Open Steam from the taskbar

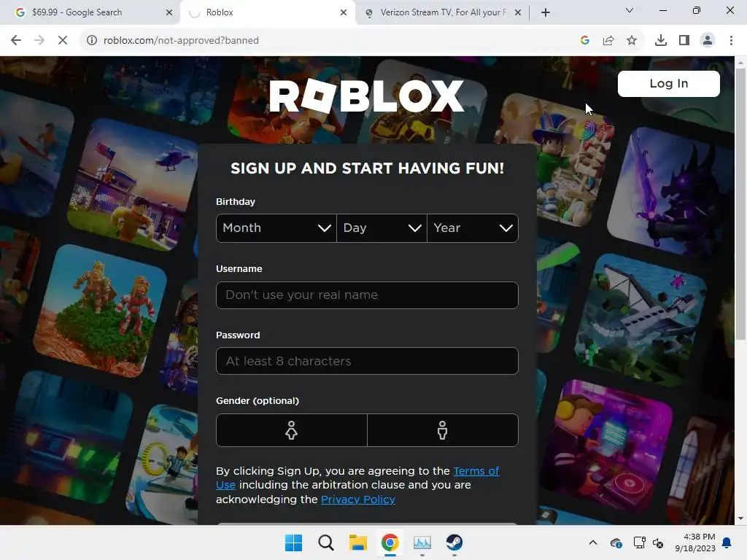pyautogui.click(x=454, y=542)
